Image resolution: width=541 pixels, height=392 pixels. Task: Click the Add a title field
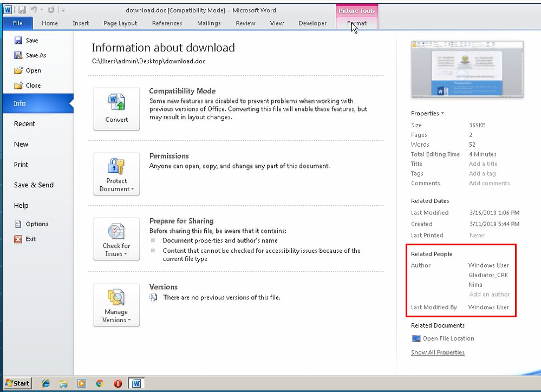click(x=483, y=164)
